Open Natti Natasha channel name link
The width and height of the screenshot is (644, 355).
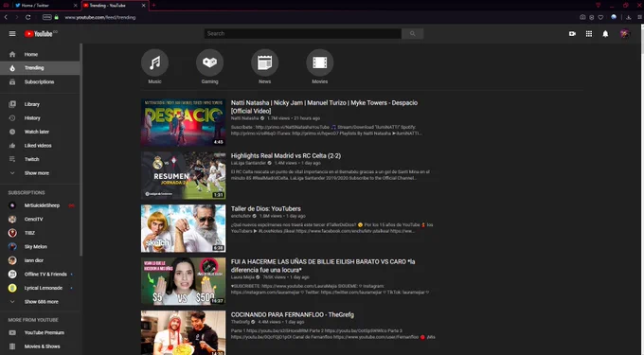click(244, 118)
